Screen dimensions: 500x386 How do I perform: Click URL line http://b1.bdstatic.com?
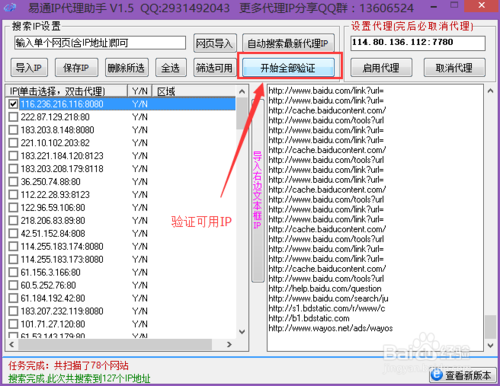coord(309,318)
